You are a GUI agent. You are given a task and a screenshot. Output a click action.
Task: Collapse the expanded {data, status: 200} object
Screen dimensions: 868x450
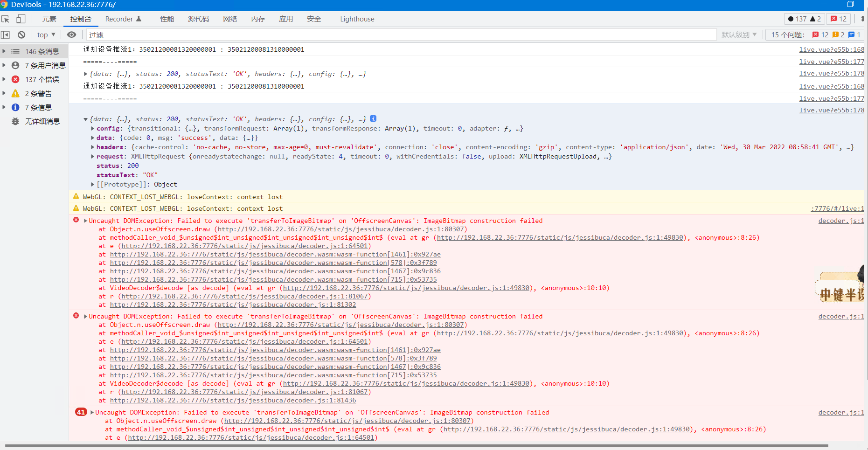click(x=86, y=118)
